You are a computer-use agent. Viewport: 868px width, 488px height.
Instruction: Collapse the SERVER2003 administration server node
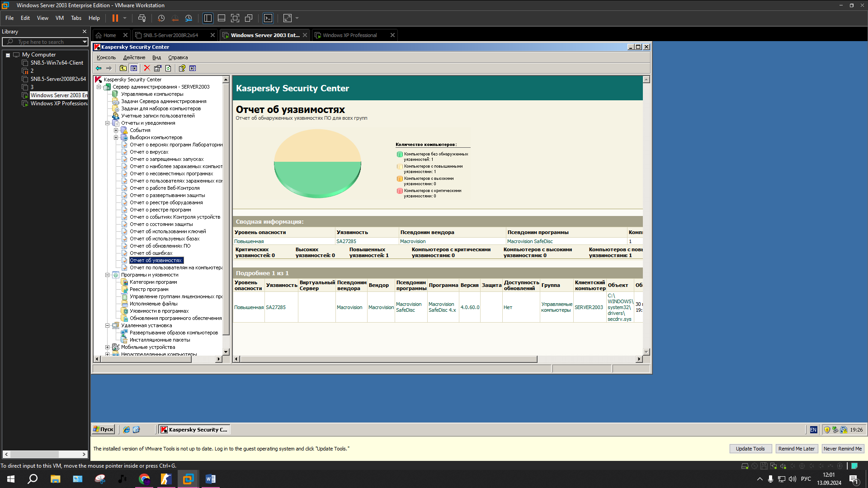[x=99, y=87]
